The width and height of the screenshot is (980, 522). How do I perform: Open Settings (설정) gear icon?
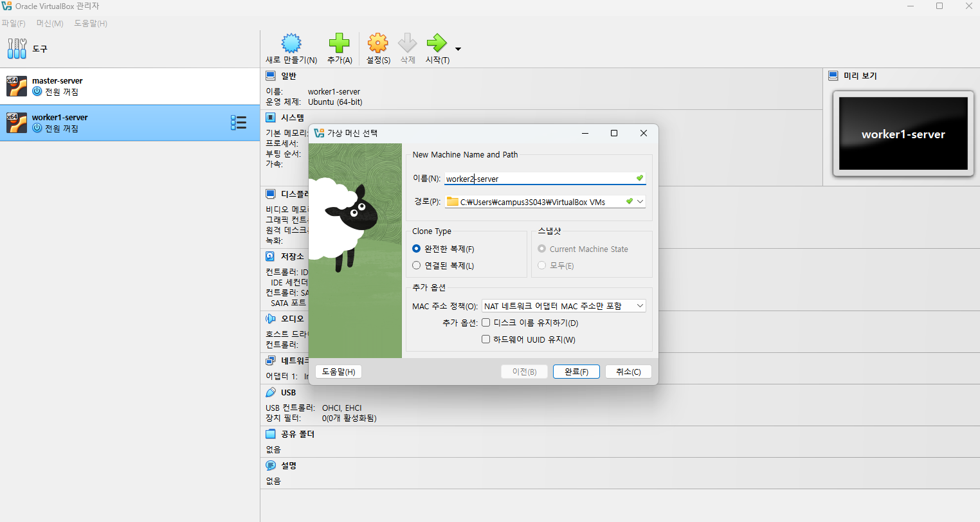point(378,43)
